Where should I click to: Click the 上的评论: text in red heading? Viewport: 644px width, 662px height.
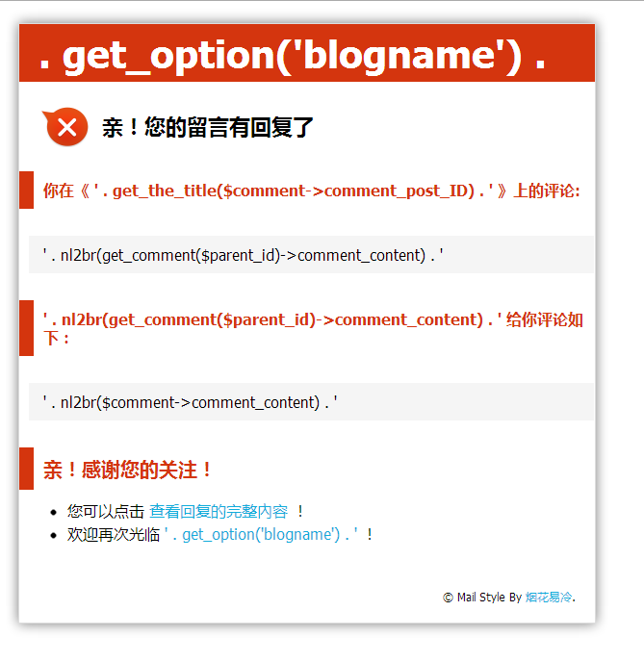coord(547,191)
